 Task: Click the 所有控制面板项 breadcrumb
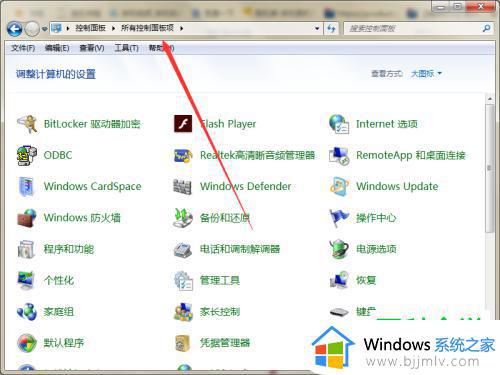click(x=147, y=28)
